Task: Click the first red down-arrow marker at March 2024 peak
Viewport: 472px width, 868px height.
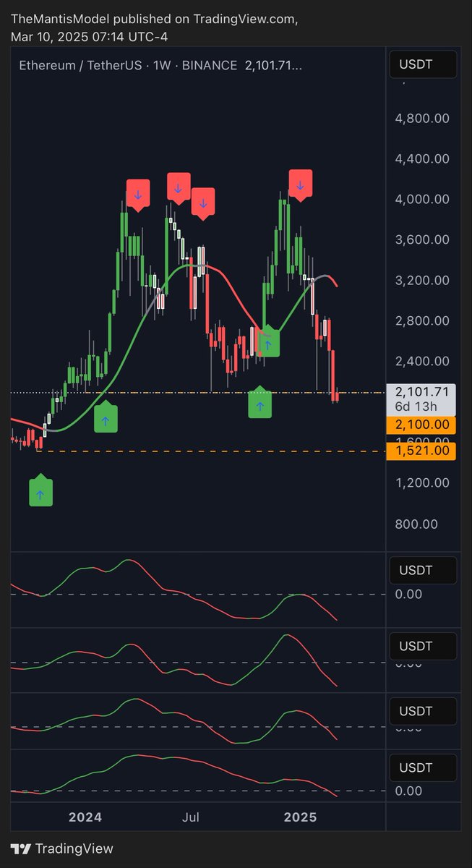Action: click(137, 195)
